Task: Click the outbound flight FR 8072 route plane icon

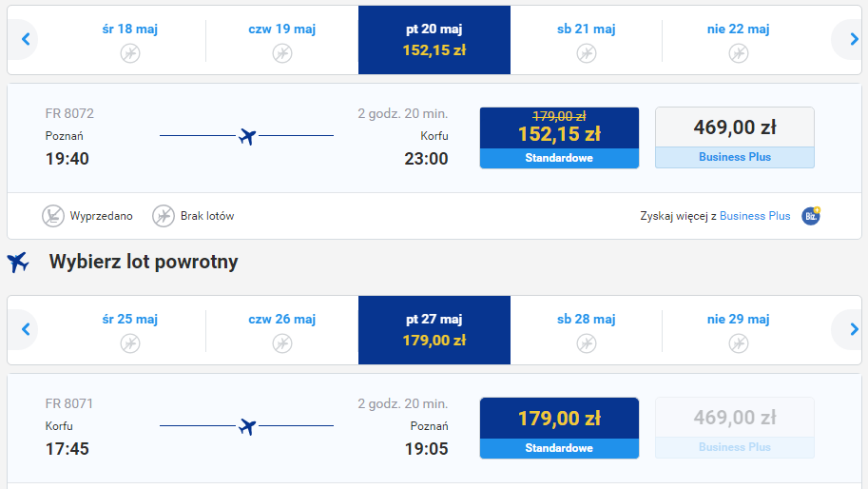Action: click(x=247, y=136)
